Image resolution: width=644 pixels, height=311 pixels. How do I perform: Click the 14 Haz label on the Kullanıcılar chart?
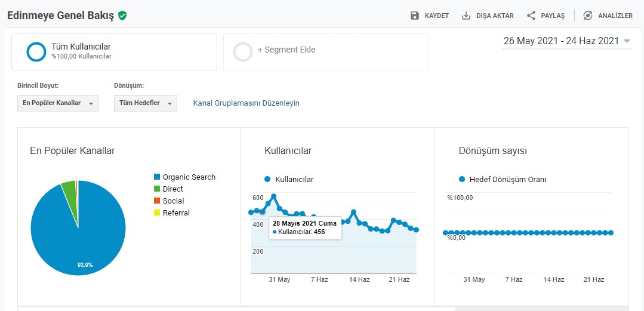click(359, 280)
